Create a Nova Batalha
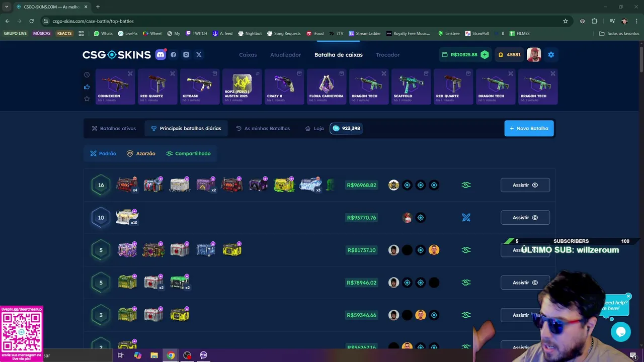This screenshot has height=362, width=644. 529,128
